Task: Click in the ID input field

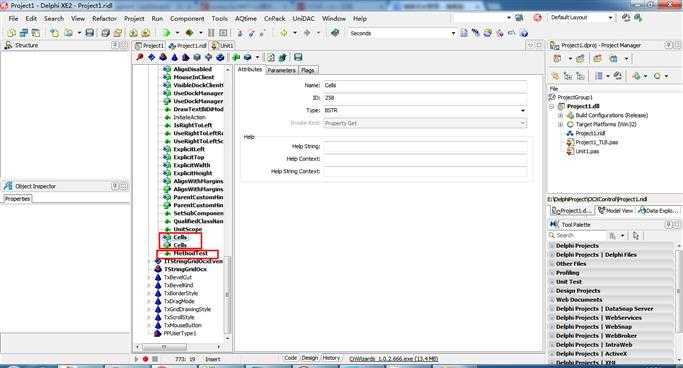Action: [x=425, y=98]
